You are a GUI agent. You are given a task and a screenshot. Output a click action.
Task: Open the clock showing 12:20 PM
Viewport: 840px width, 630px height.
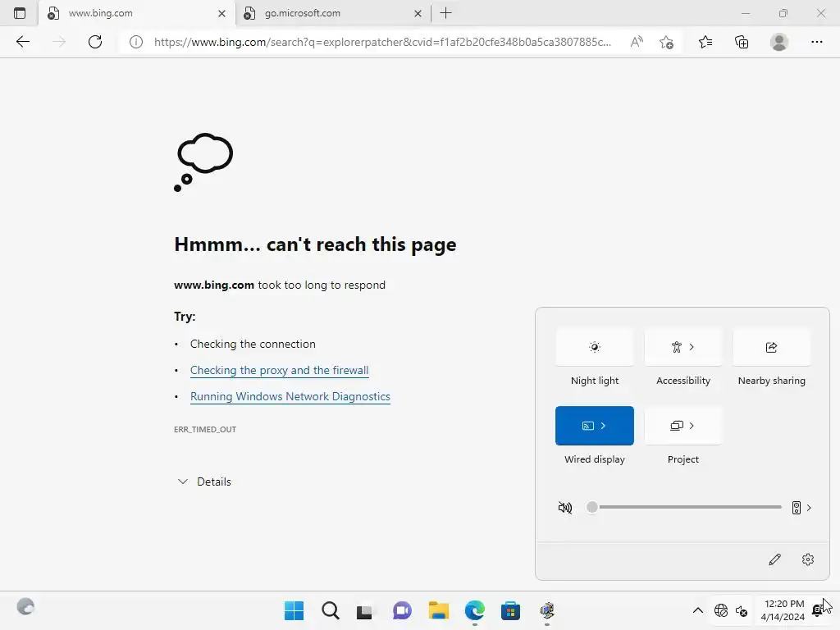[783, 610]
